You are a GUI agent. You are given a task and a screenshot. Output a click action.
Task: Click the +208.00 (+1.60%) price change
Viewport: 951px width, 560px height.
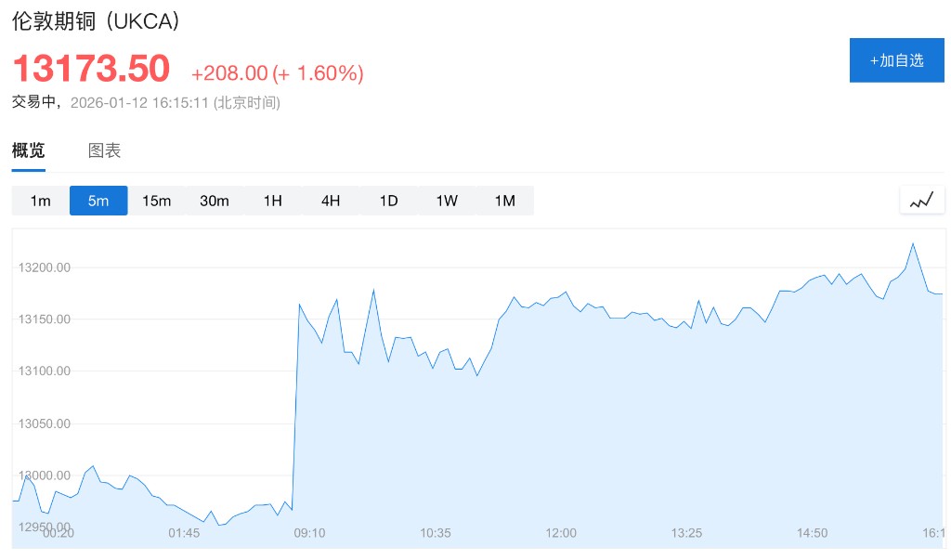click(x=277, y=73)
